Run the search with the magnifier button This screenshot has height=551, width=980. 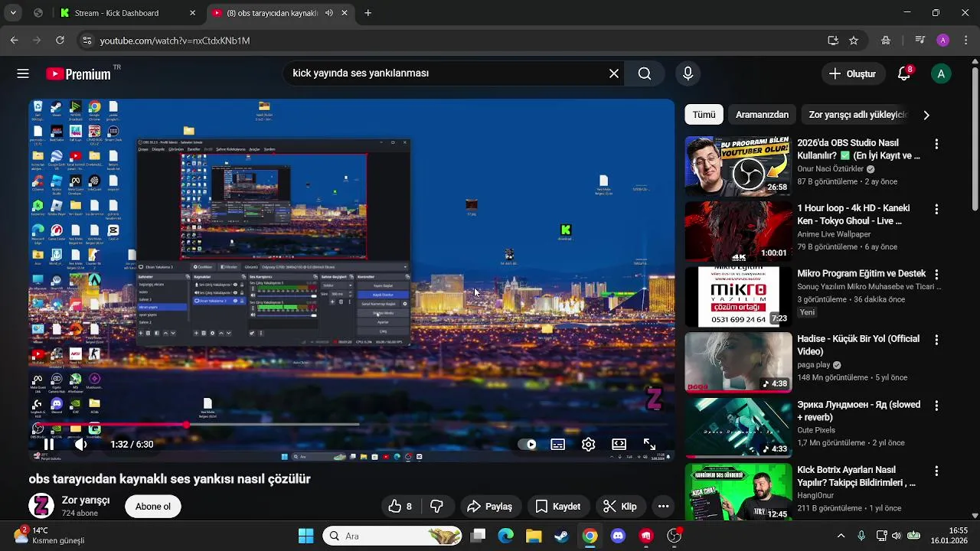tap(645, 73)
